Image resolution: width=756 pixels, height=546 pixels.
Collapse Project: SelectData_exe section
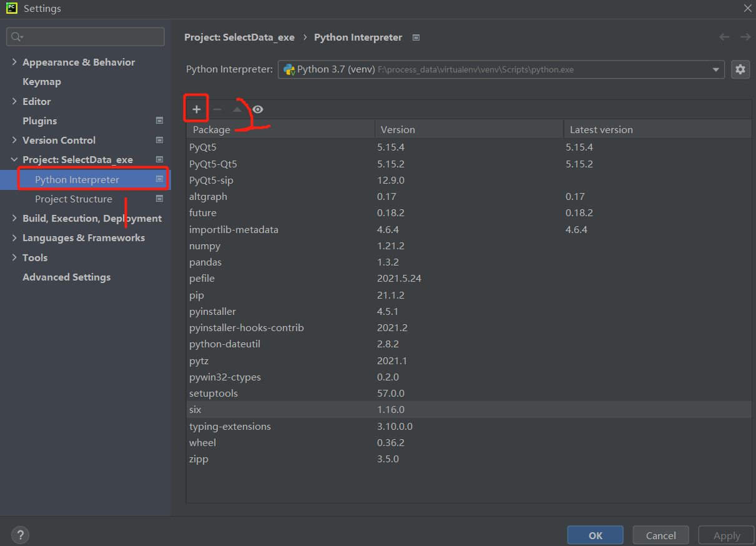click(14, 159)
